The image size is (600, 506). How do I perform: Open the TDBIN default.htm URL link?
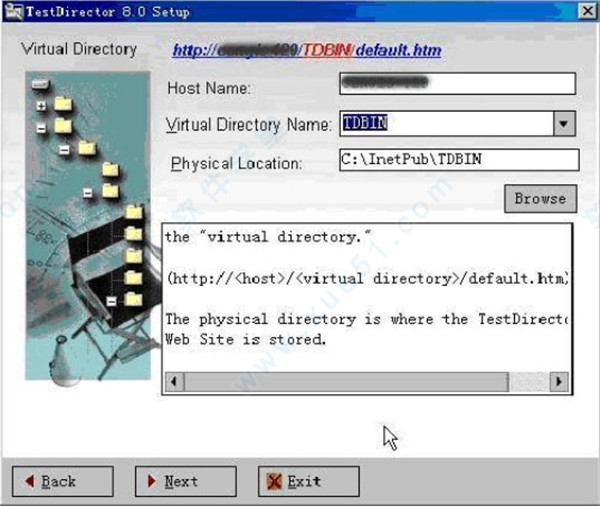(x=307, y=50)
